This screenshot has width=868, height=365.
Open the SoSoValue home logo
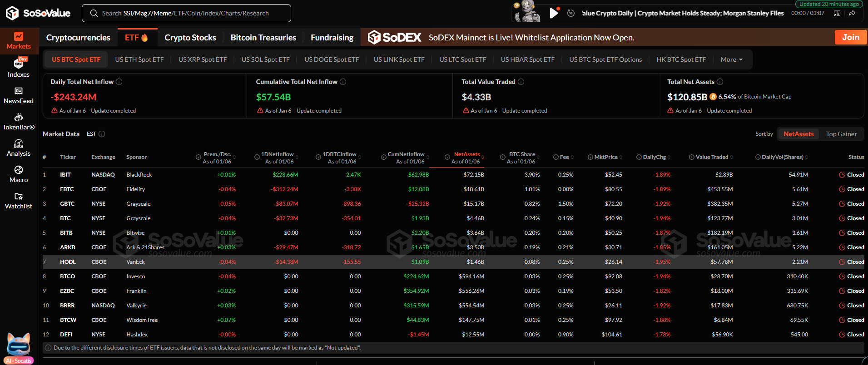click(x=38, y=13)
